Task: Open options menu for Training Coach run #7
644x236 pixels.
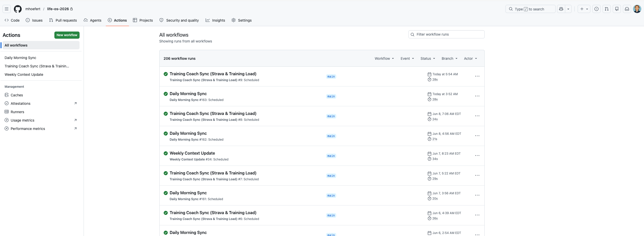Action: pyautogui.click(x=477, y=175)
